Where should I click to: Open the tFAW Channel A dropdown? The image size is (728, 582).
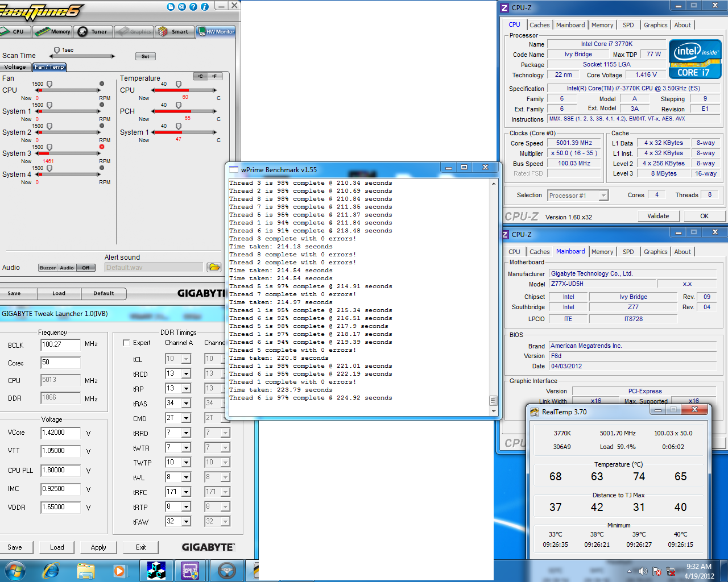click(x=186, y=521)
